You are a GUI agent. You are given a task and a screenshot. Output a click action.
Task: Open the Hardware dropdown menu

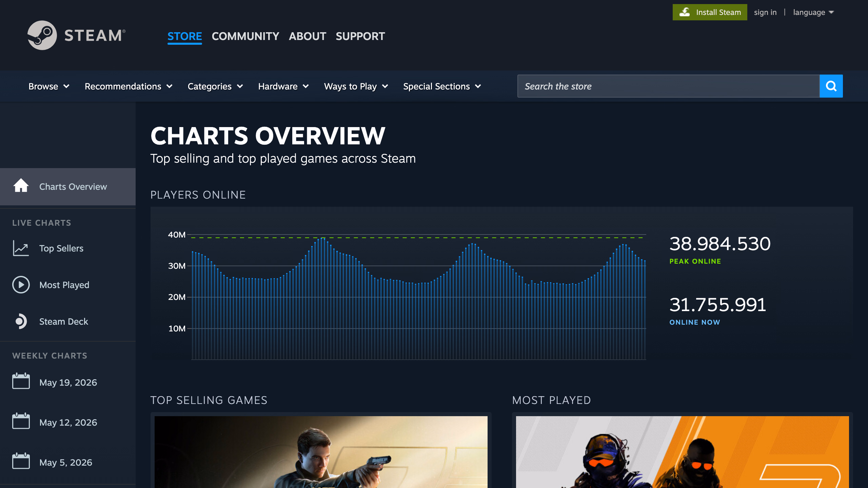(283, 86)
